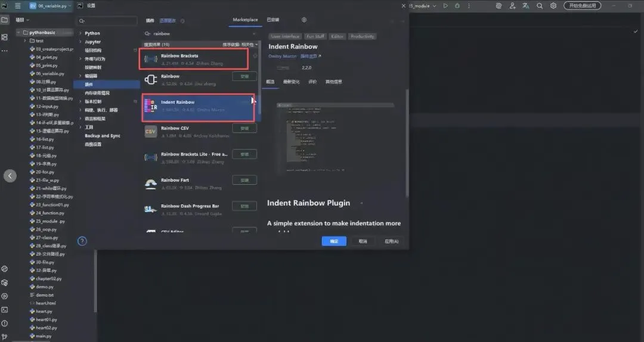Switch to the Marketplace tab
The image size is (644, 342).
pyautogui.click(x=245, y=20)
